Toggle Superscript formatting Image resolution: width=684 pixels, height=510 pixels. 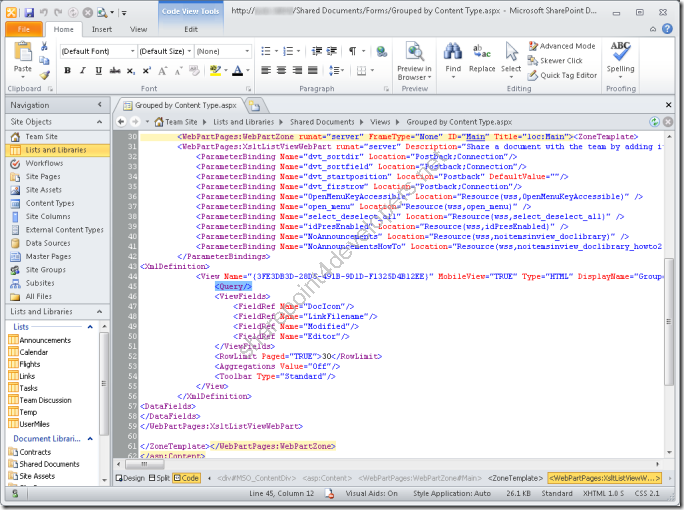[x=146, y=70]
